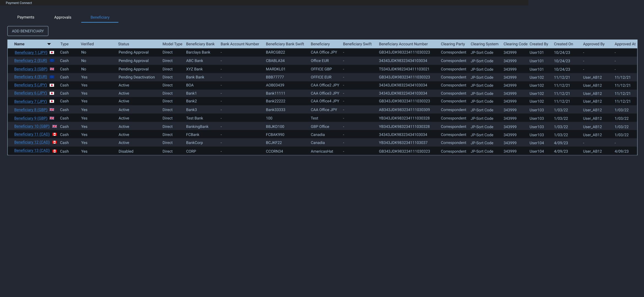Open Beneficiary 12 (CAD) link
Image resolution: width=644 pixels, height=297 pixels.
(32, 142)
